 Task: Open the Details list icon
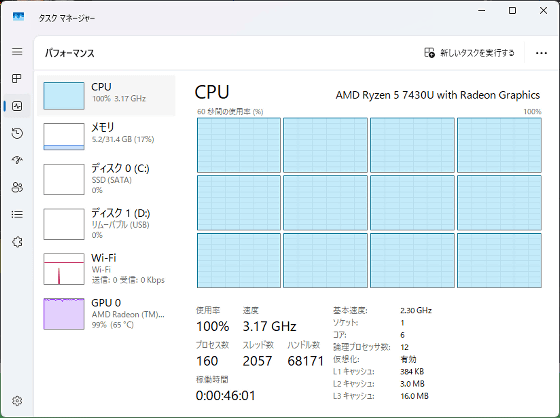point(17,214)
